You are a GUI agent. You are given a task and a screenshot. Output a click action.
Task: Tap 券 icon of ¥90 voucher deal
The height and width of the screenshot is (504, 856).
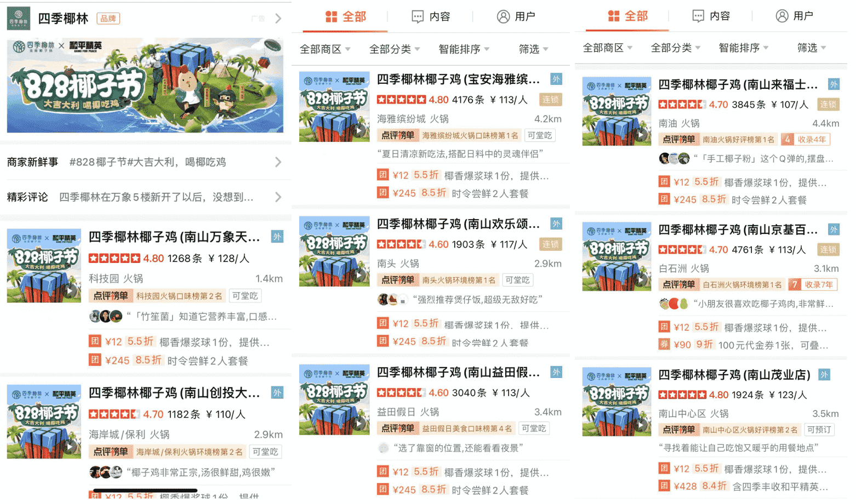point(664,345)
